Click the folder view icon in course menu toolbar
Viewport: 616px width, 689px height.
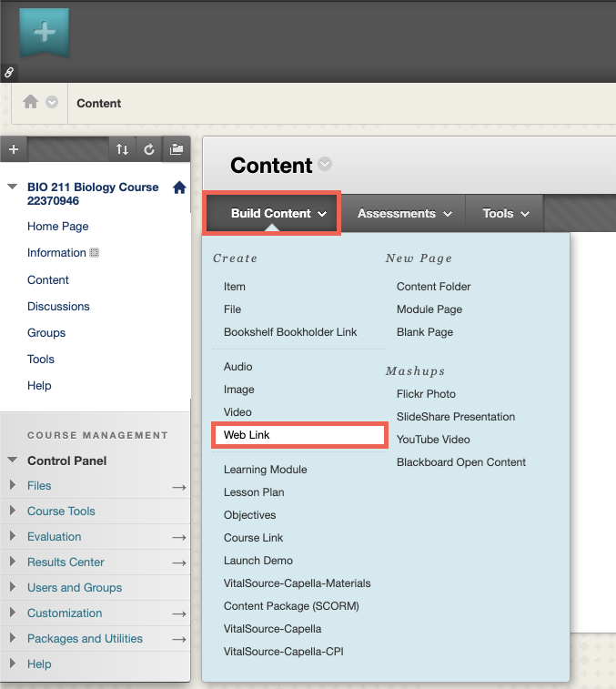(x=177, y=149)
